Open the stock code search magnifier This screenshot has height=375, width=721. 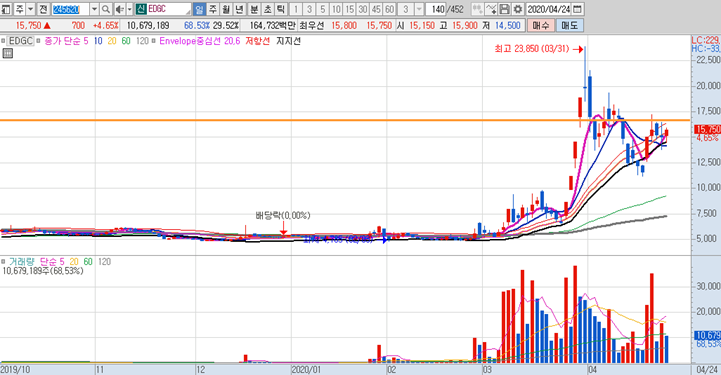[106, 9]
